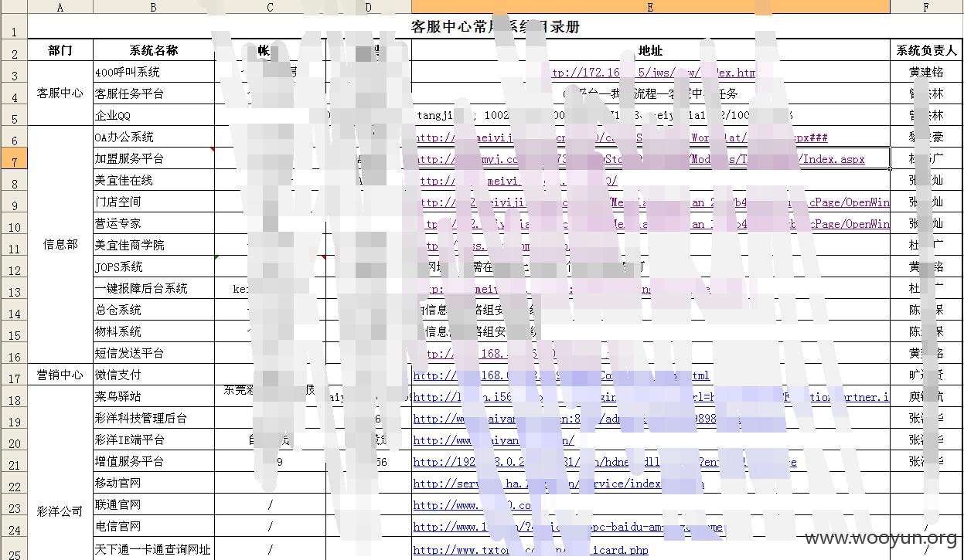964x560 pixels.
Task: Select the 系统负责人 header cell
Action: [x=926, y=50]
